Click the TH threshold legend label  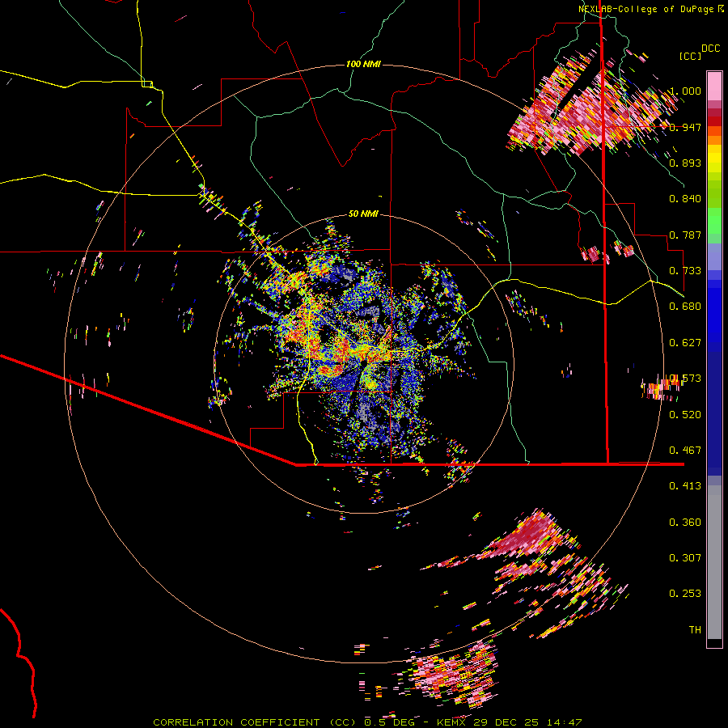click(x=695, y=630)
